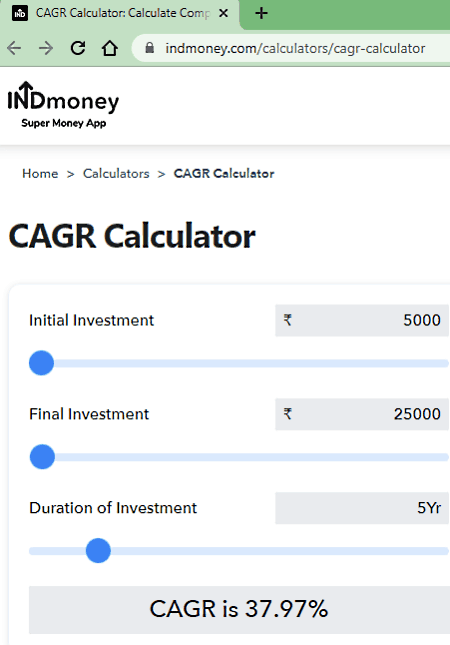
Task: Click the Final Investment slider handle
Action: tap(42, 457)
